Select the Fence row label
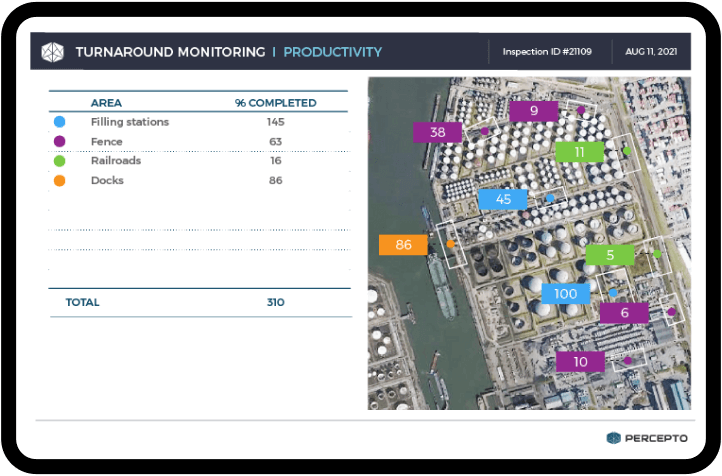 107,142
